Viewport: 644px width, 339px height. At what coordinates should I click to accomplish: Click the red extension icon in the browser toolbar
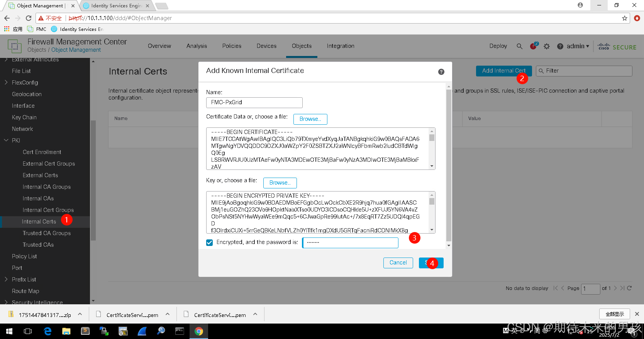[x=637, y=18]
